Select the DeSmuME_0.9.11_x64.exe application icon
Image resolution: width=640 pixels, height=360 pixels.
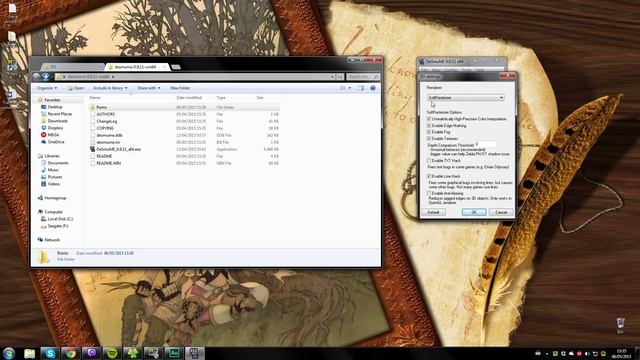tap(93, 149)
